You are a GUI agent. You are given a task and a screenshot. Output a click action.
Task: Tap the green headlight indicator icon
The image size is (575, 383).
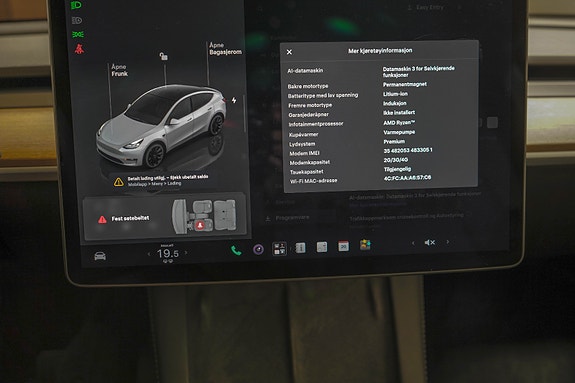[x=76, y=6]
